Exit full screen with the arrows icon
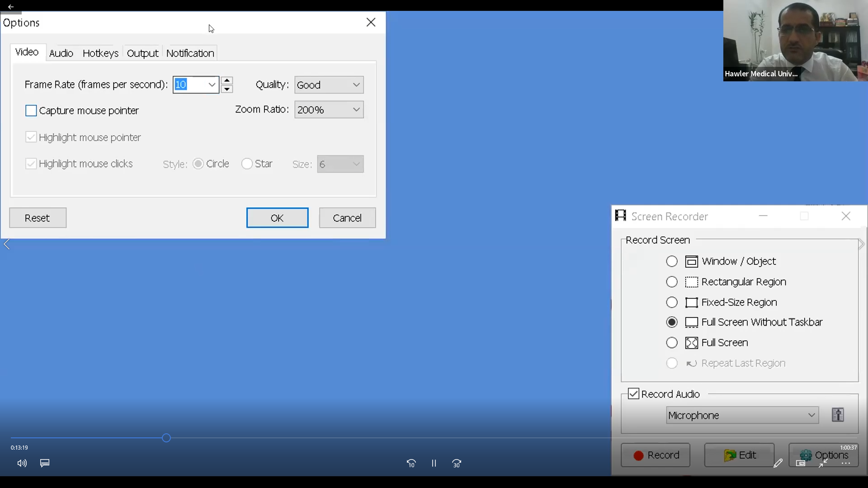Image resolution: width=868 pixels, height=488 pixels. 823,464
